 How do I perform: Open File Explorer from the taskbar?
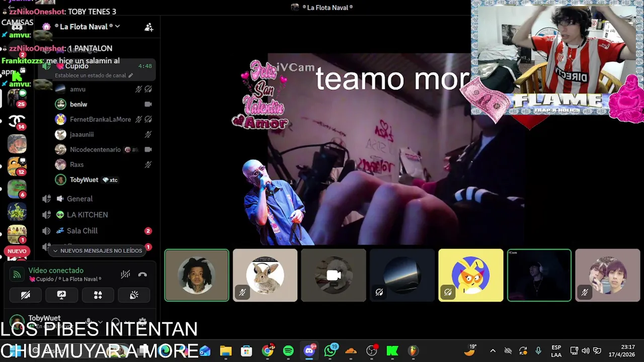[x=225, y=351]
